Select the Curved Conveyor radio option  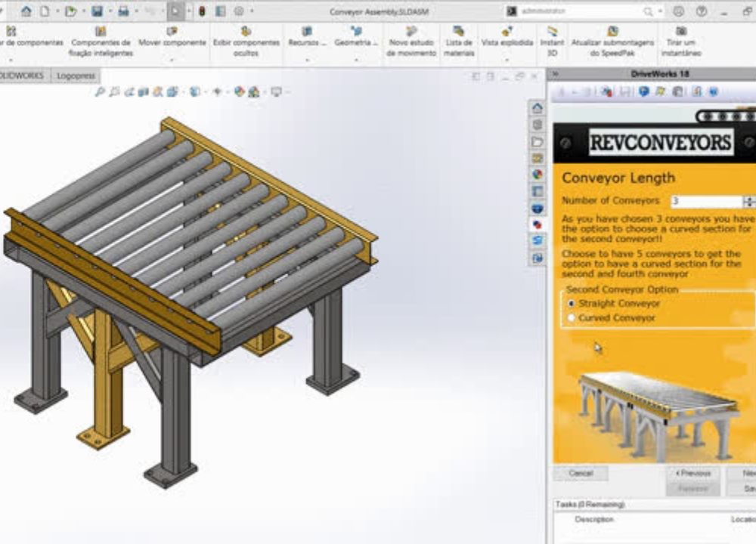(x=572, y=318)
